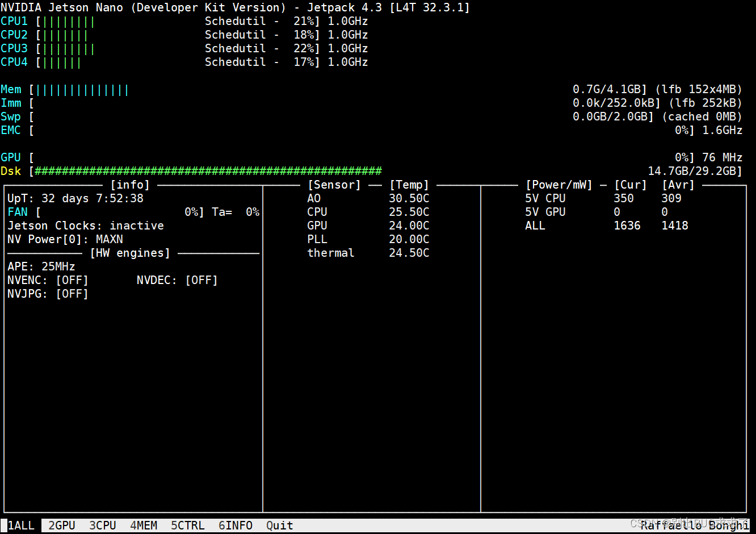Select the CPU1 label
Image resolution: width=756 pixels, height=534 pixels.
click(14, 22)
